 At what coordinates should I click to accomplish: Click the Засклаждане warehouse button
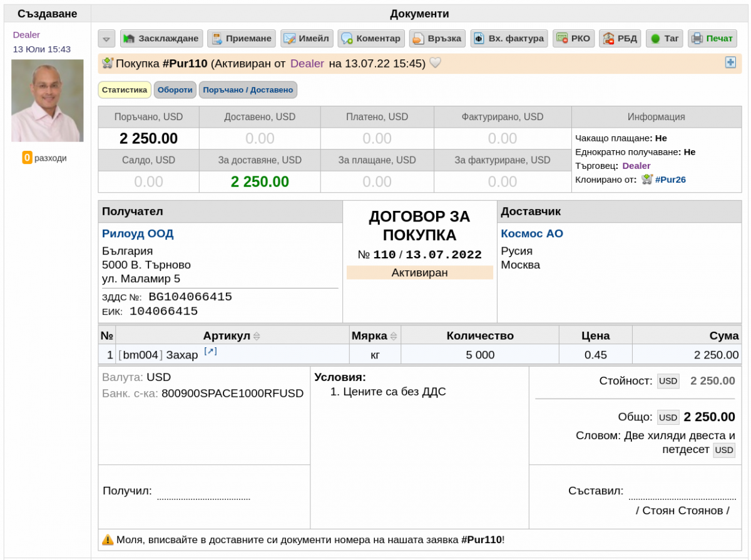pyautogui.click(x=161, y=38)
